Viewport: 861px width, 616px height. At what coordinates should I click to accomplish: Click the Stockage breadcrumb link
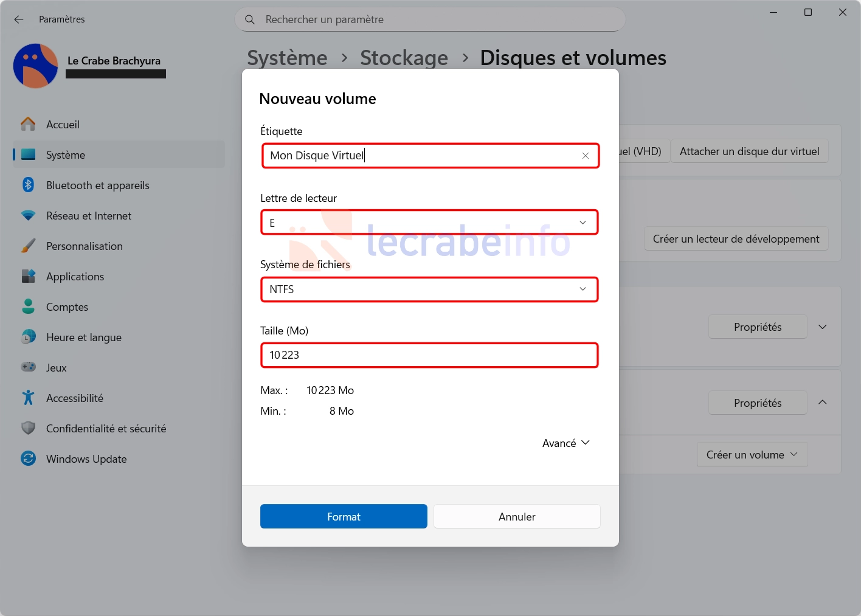(x=404, y=58)
